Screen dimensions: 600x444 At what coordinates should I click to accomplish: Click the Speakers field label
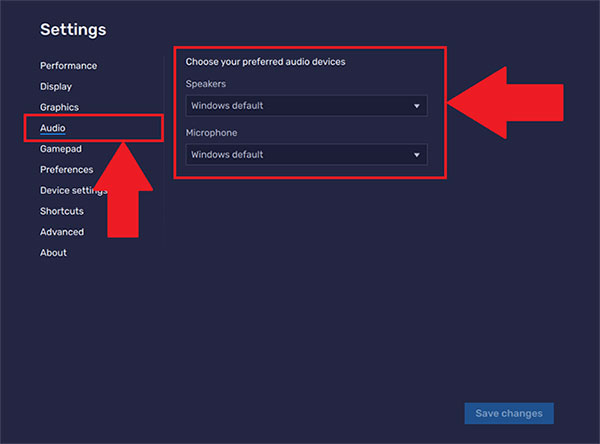click(x=206, y=85)
